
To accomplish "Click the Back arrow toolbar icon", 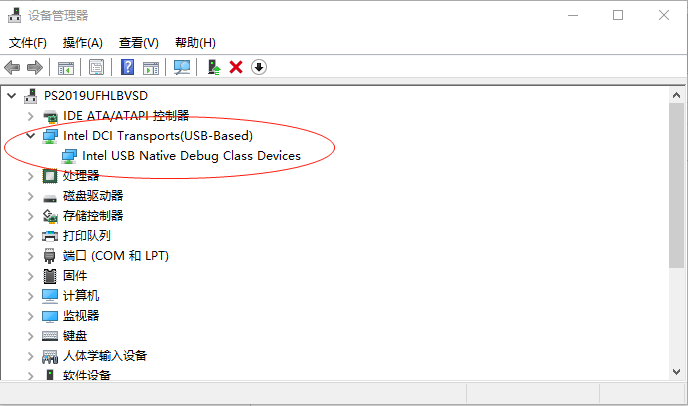I will pyautogui.click(x=12, y=68).
